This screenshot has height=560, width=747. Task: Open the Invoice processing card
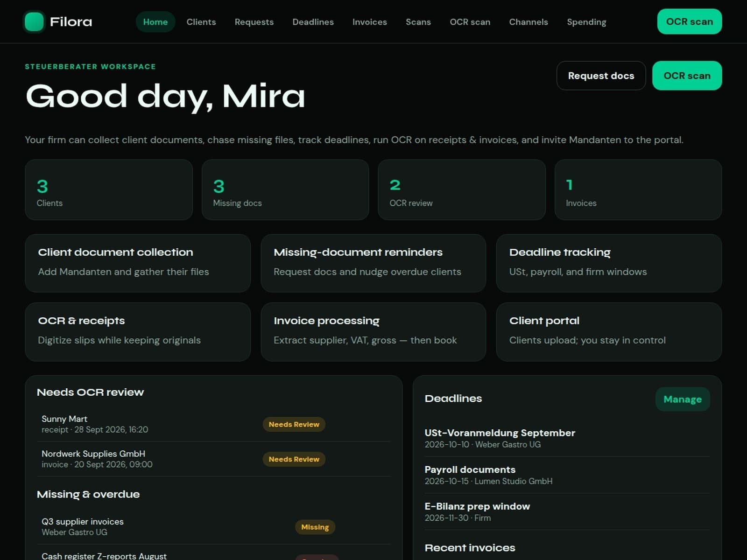pos(373,332)
